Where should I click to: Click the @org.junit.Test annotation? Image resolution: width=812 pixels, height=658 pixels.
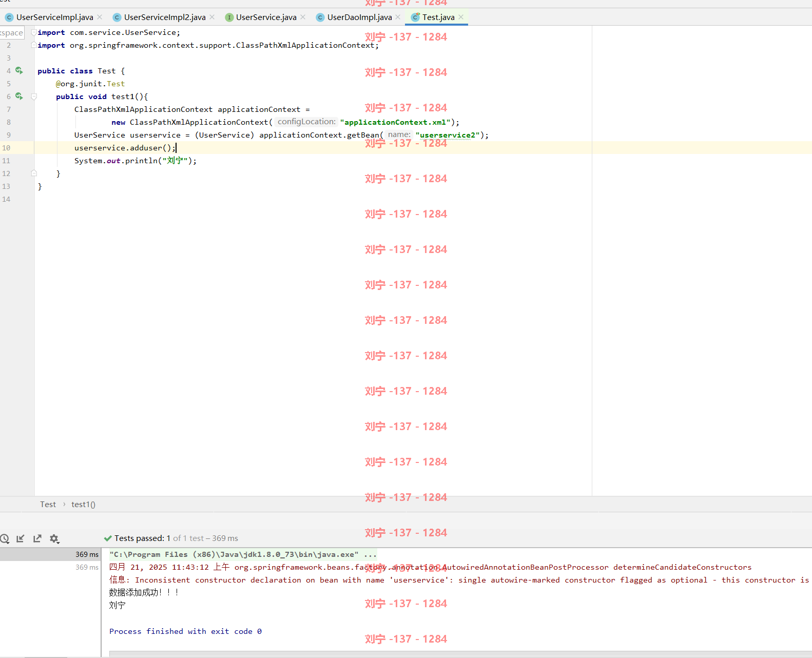click(x=90, y=84)
